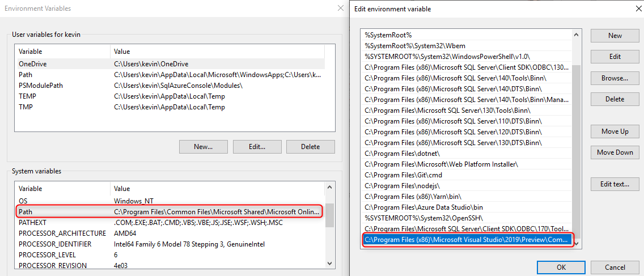Select the Visual Studio\2019\Preview path entry
The width and height of the screenshot is (644, 276).
[466, 240]
